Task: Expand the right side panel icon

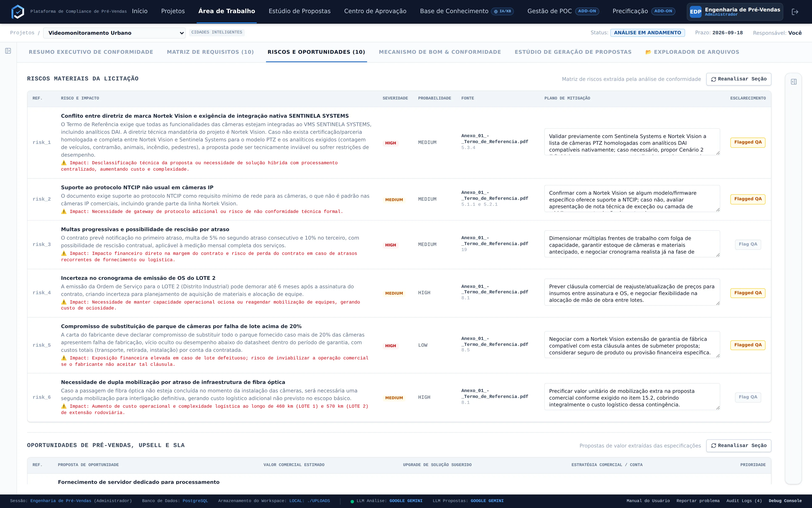Action: (794, 82)
